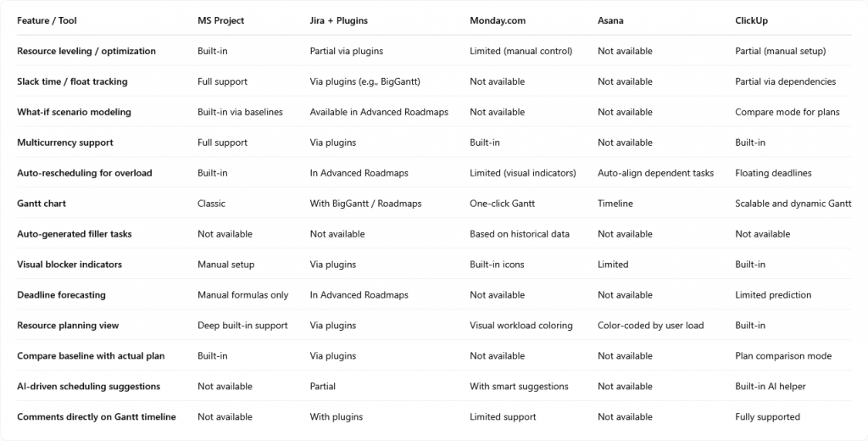Select the Resource leveling / optimization row label
Viewport: 868px width, 441px height.
point(86,51)
